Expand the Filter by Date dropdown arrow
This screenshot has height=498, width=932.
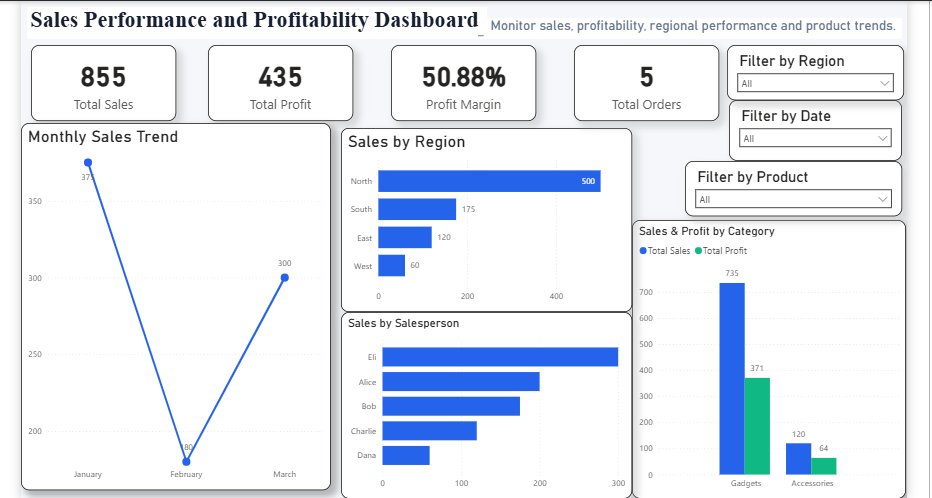883,138
